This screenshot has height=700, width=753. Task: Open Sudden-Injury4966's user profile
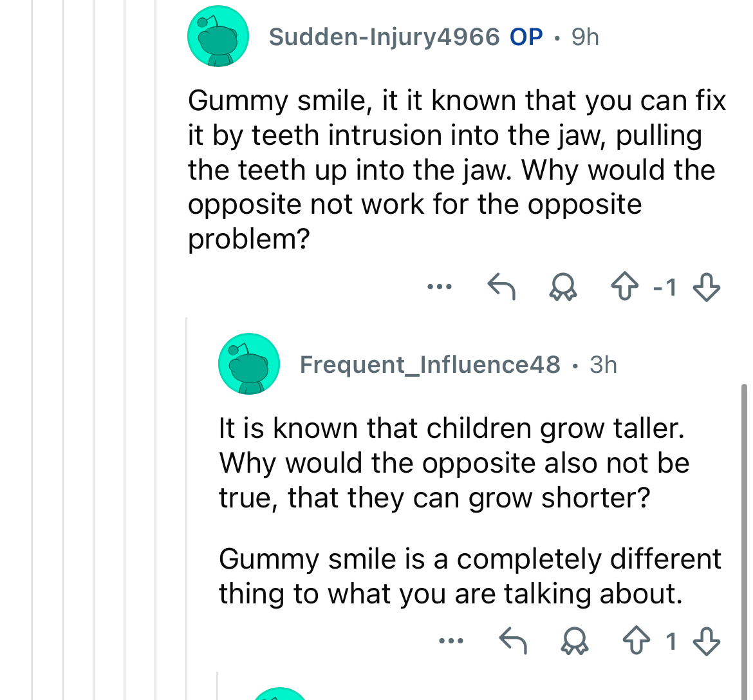click(384, 37)
